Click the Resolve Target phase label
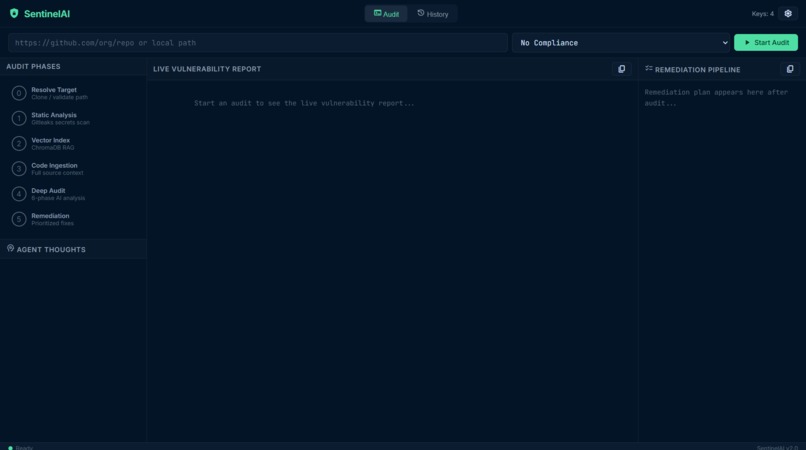The width and height of the screenshot is (806, 450). coord(54,89)
